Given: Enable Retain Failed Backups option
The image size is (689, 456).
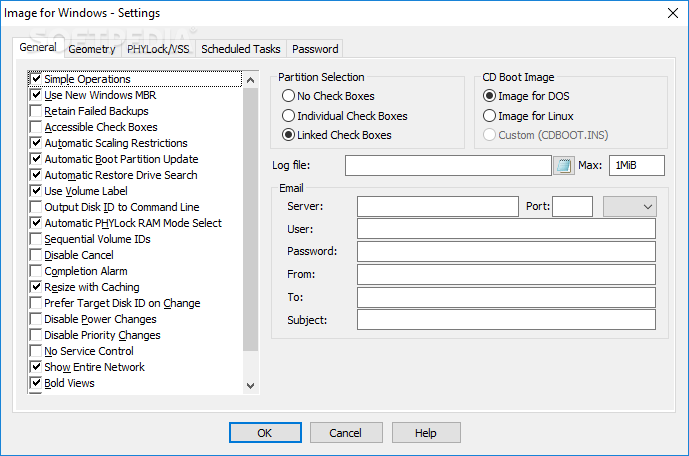Looking at the screenshot, I should click(36, 111).
